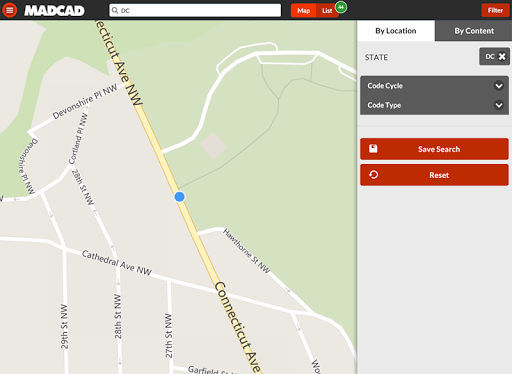Image resolution: width=512 pixels, height=374 pixels.
Task: Expand the Code Cycle dropdown
Action: [434, 86]
